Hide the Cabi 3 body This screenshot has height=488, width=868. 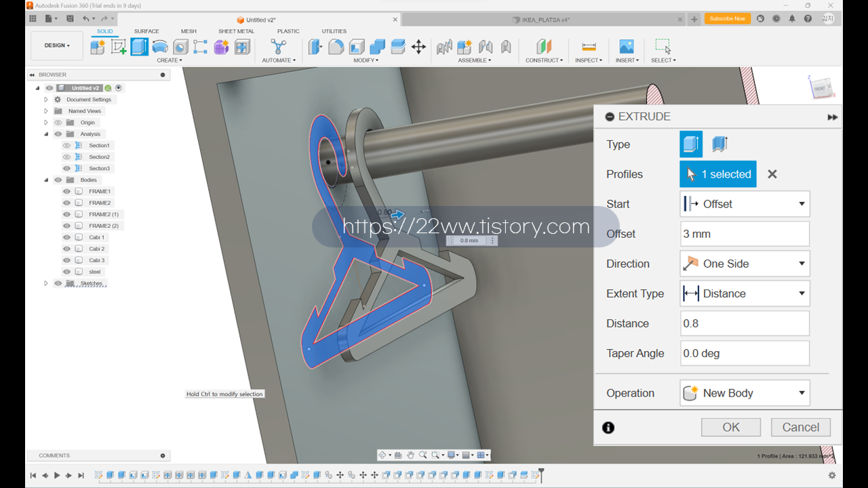coord(66,260)
